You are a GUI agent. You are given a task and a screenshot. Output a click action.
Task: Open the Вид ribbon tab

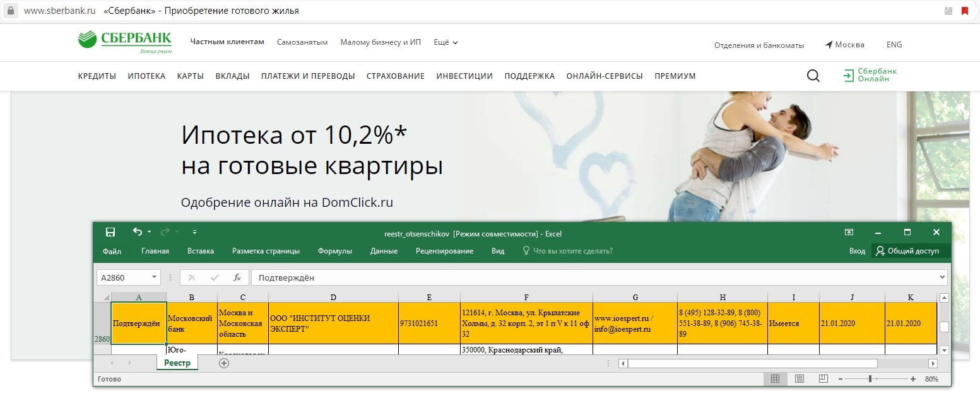coord(498,251)
